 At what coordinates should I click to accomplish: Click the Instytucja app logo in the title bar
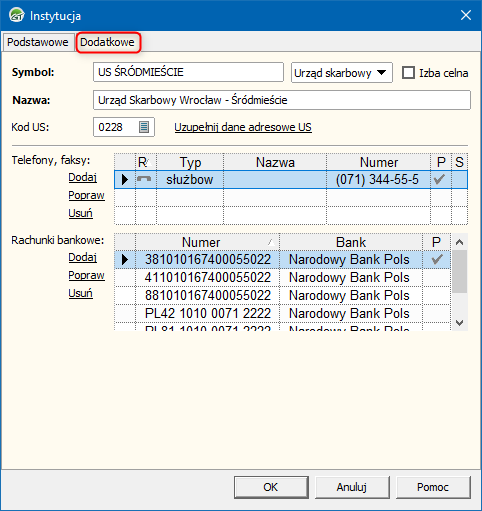[x=17, y=15]
